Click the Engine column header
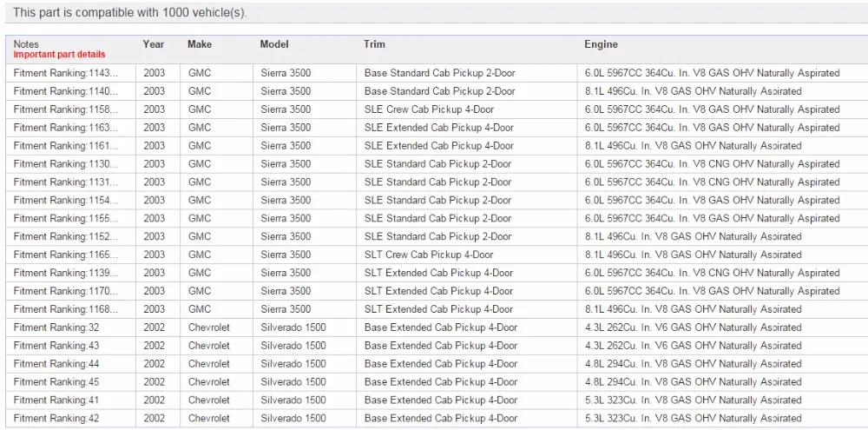 [x=601, y=43]
